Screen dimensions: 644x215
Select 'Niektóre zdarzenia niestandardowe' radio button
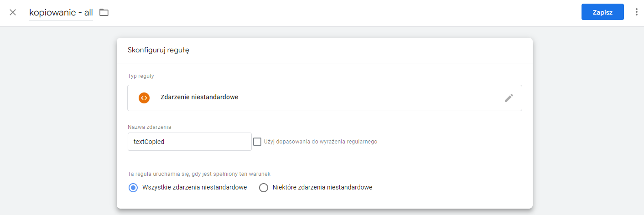[x=263, y=187]
